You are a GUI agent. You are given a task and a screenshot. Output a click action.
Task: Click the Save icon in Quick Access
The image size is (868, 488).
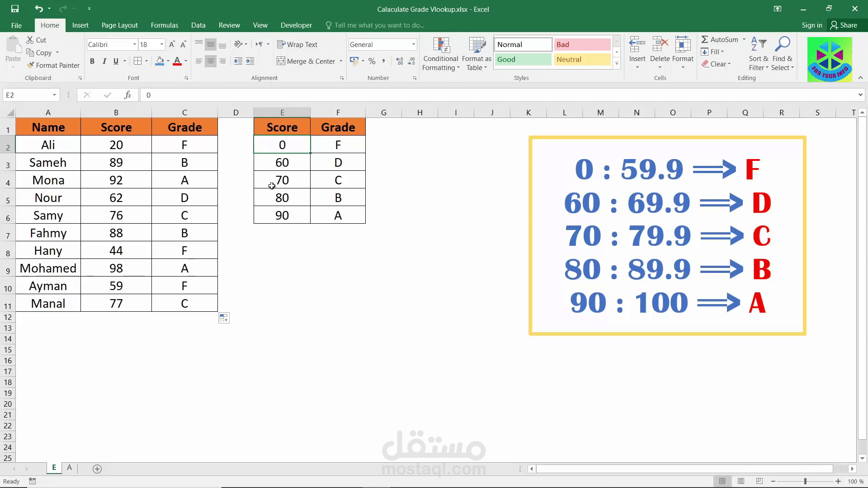pyautogui.click(x=15, y=9)
